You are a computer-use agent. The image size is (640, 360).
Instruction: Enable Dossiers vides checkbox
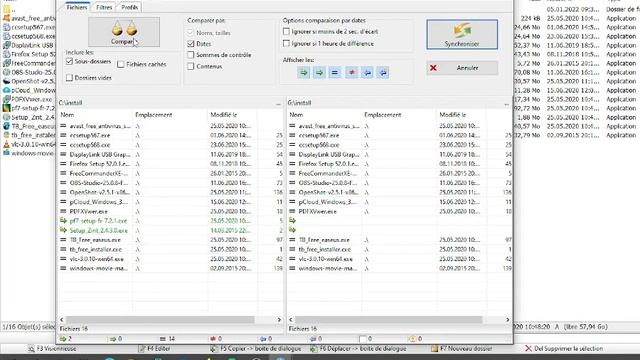coord(69,78)
